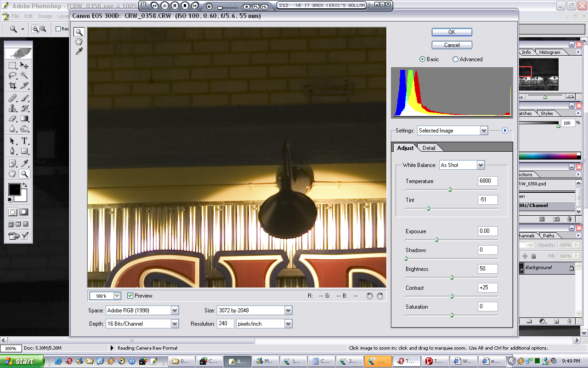Switch to Standard edit mode
This screenshot has width=588, height=368.
pyautogui.click(x=13, y=212)
